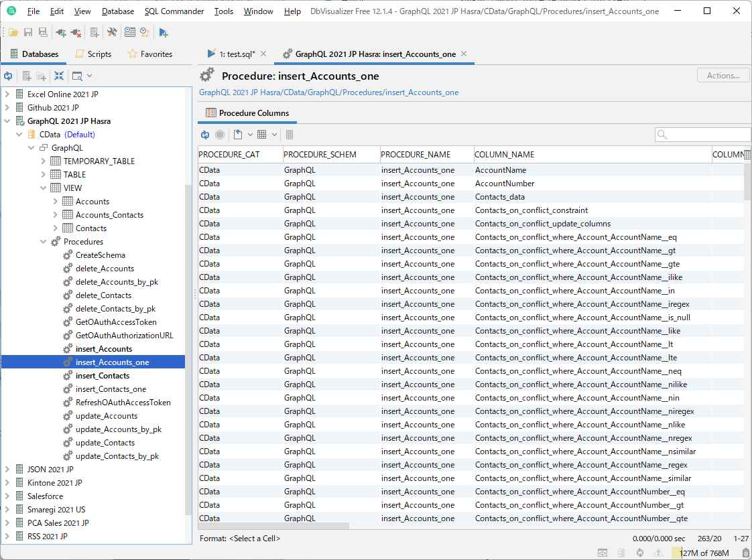The width and height of the screenshot is (752, 560).
Task: Click the Actions... button
Action: pyautogui.click(x=723, y=75)
